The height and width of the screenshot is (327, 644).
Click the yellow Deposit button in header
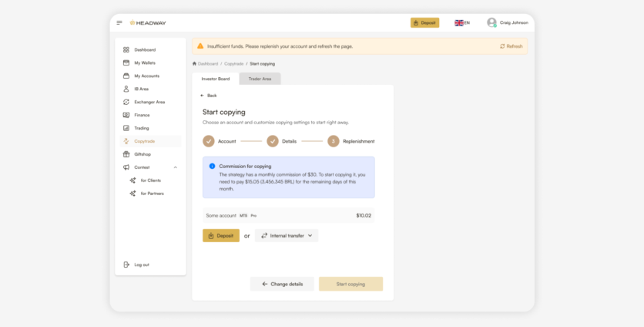point(424,23)
